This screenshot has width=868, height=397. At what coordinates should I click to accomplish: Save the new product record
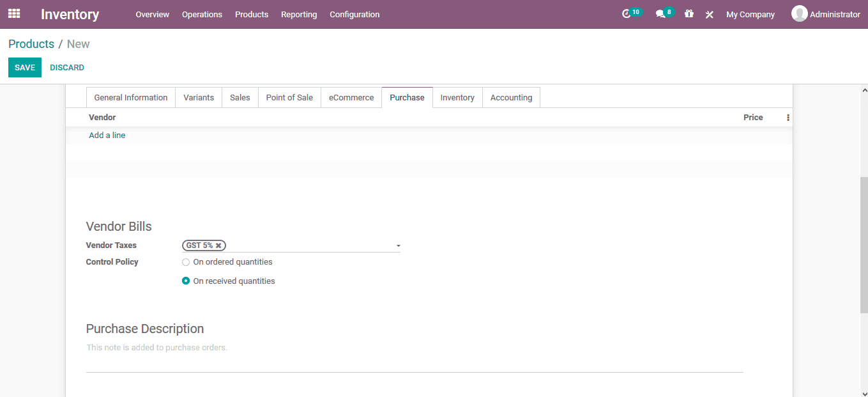[x=24, y=66]
